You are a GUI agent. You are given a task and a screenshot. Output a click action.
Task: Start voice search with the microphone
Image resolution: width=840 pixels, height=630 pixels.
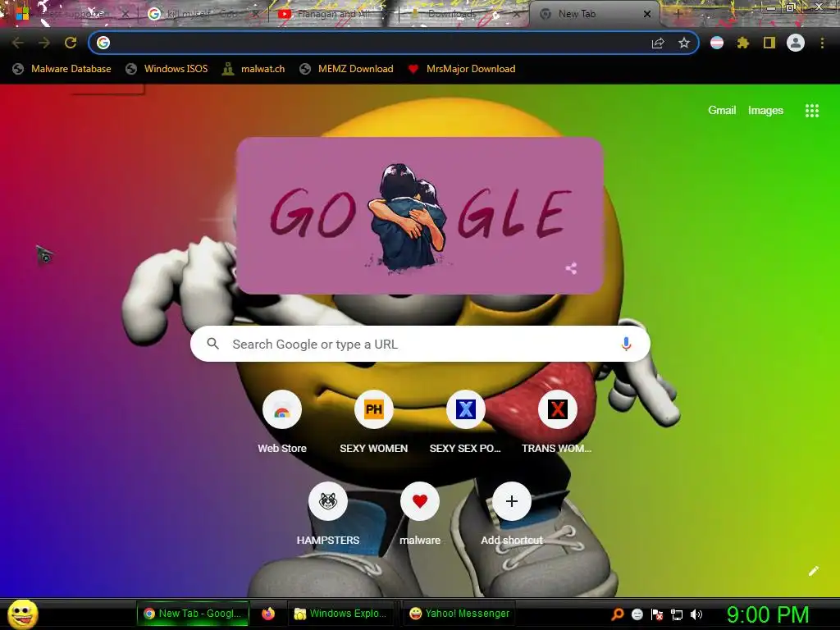coord(626,344)
